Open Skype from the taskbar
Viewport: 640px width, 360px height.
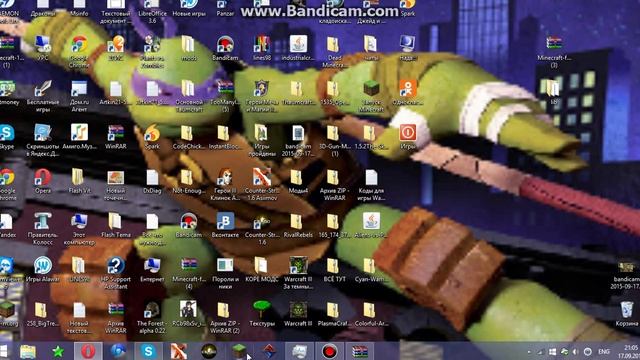(149, 351)
